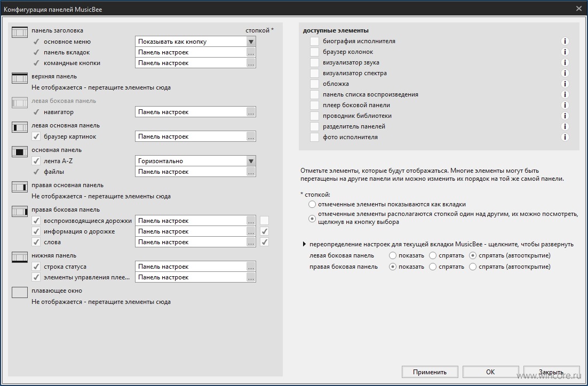Click info icon for браузер колонок

(x=565, y=52)
